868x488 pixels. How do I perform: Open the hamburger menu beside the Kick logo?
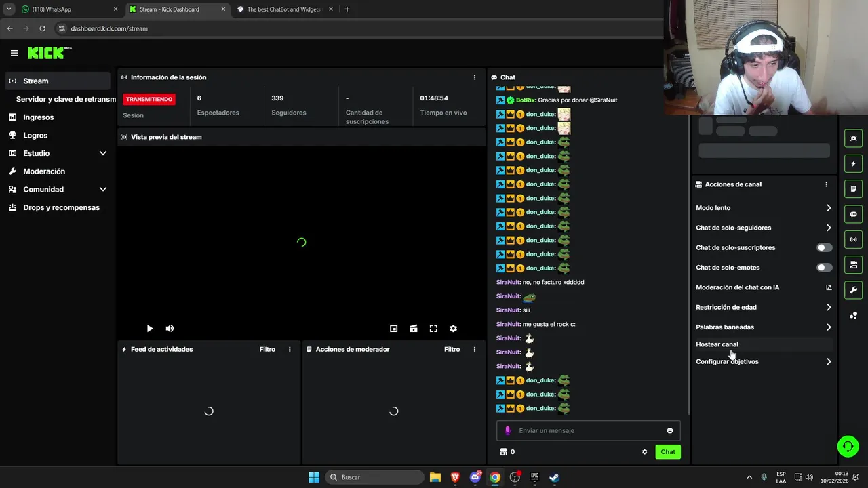[14, 53]
